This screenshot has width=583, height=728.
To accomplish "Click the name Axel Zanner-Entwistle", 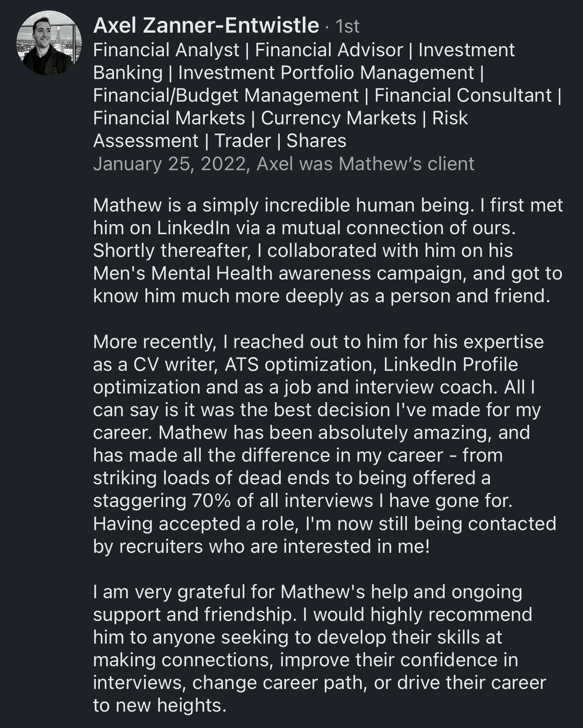I will 206,25.
